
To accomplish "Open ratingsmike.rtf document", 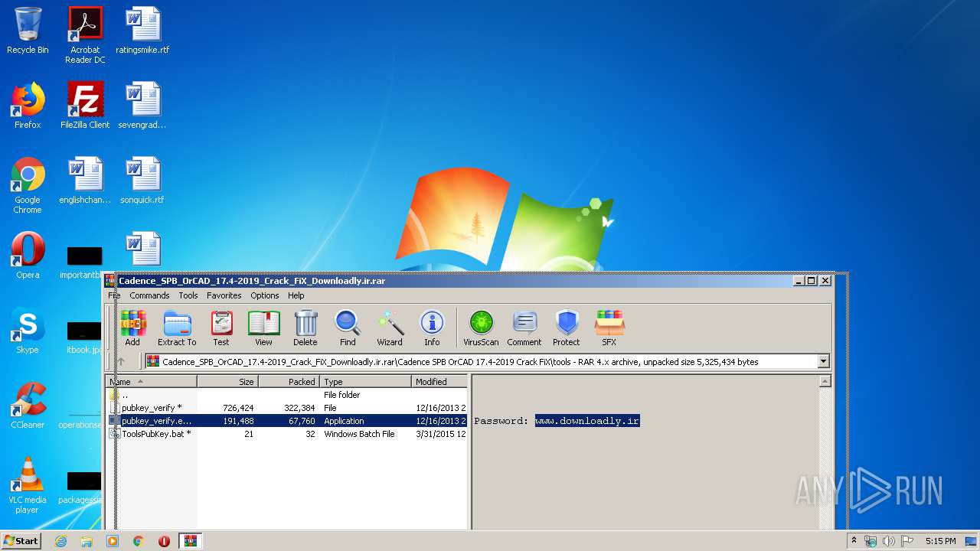I will tap(142, 31).
